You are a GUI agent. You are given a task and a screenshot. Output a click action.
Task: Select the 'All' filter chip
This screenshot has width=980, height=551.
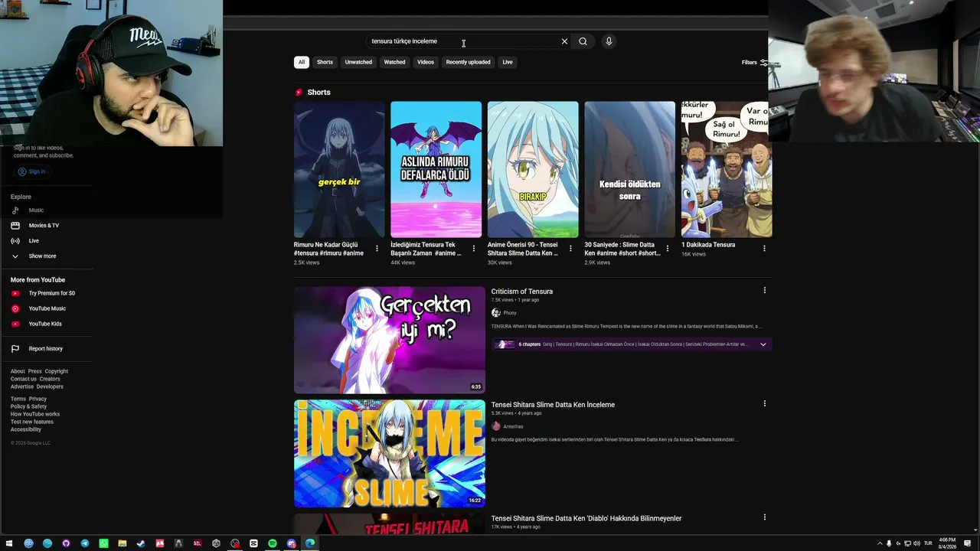(x=302, y=62)
